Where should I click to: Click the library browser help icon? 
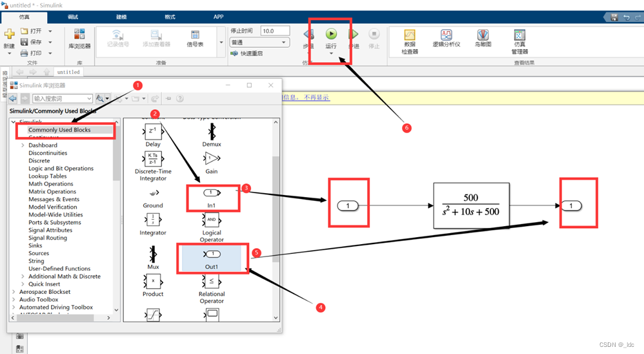tap(180, 98)
